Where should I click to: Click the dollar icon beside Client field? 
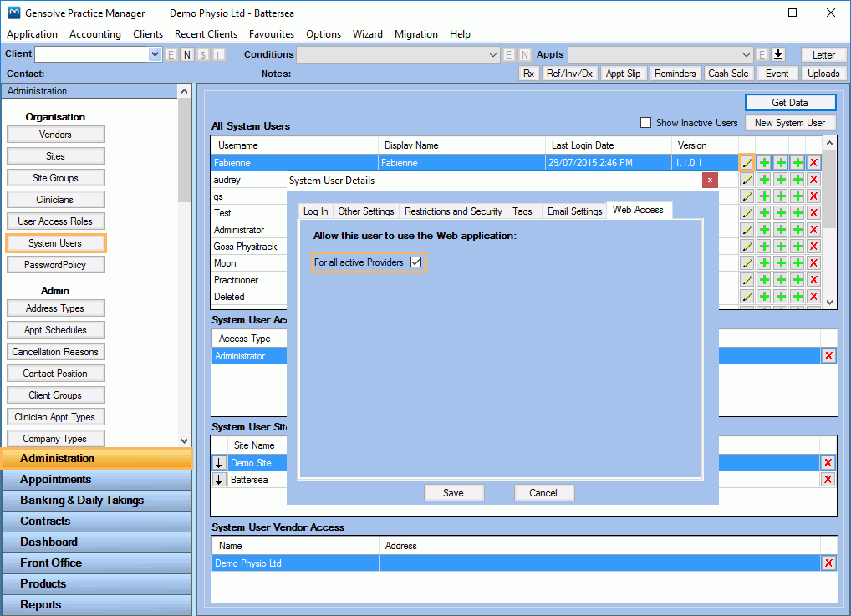coord(203,55)
